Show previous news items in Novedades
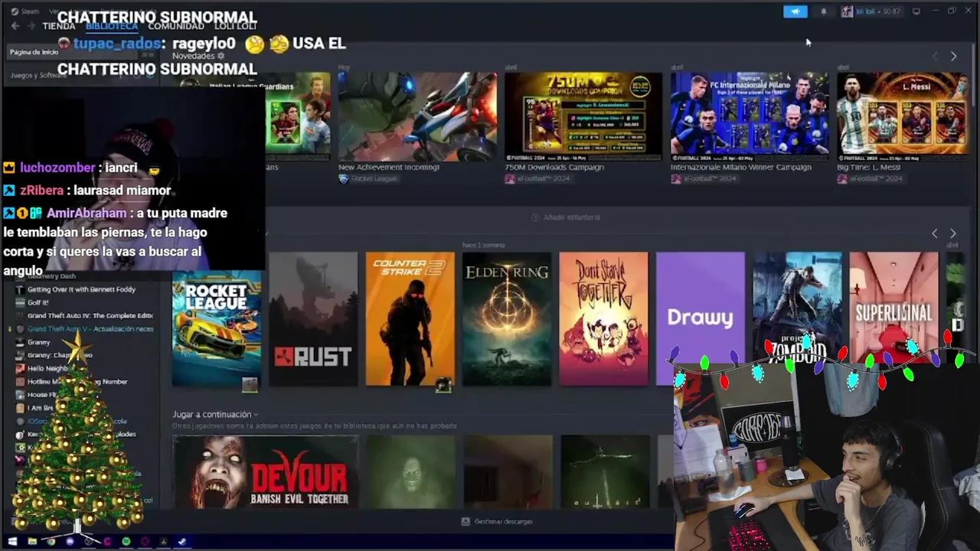The image size is (980, 551). pos(935,56)
